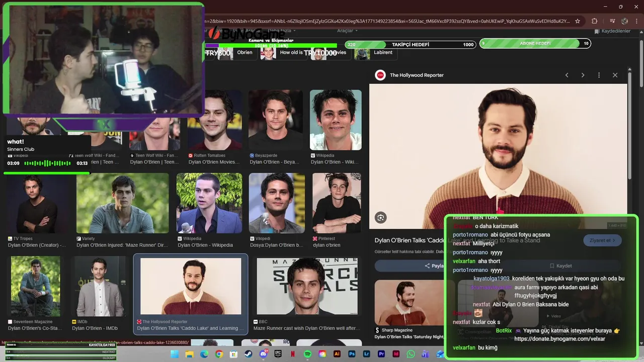
Task: Open the media control icon in Chrome toolbar
Action: click(x=612, y=21)
